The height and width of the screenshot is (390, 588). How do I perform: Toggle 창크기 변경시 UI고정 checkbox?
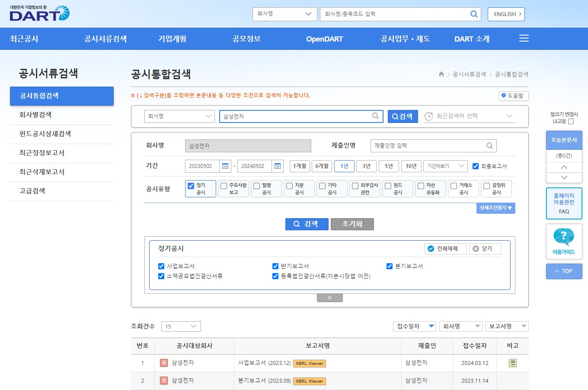(x=571, y=122)
